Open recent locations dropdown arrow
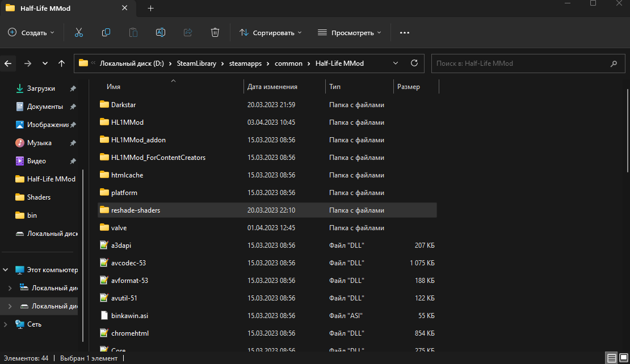 click(45, 64)
